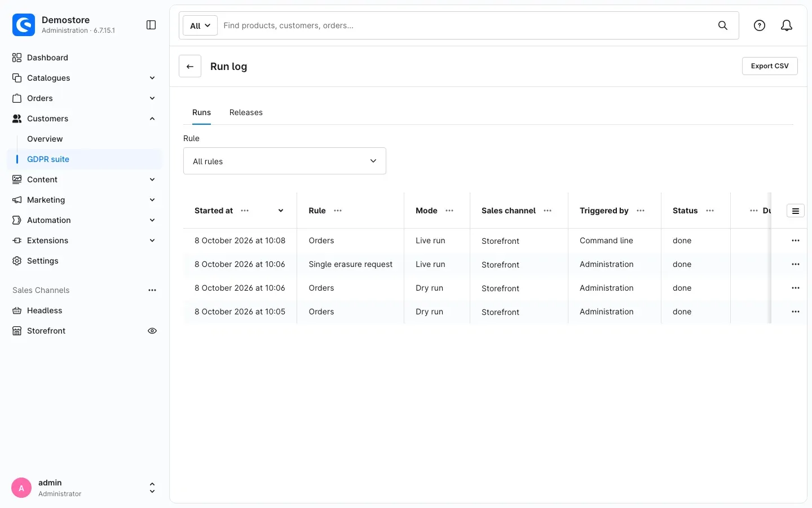The image size is (812, 508).
Task: Expand the Automation menu
Action: pos(152,220)
